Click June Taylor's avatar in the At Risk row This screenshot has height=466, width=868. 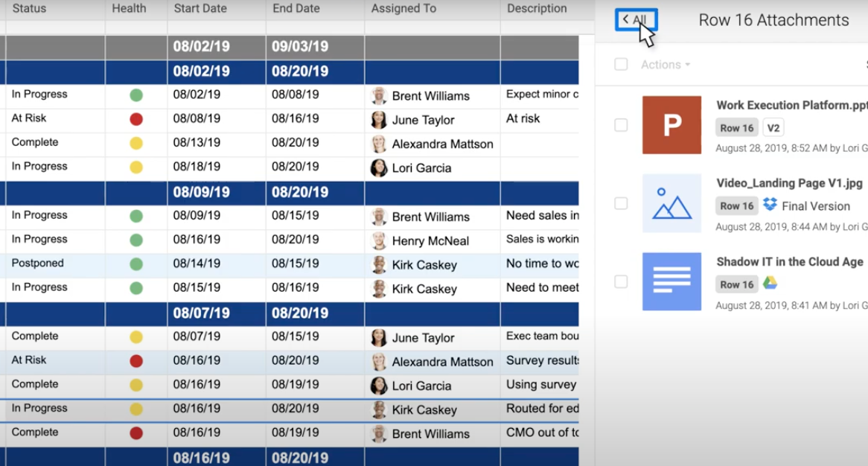coord(379,120)
